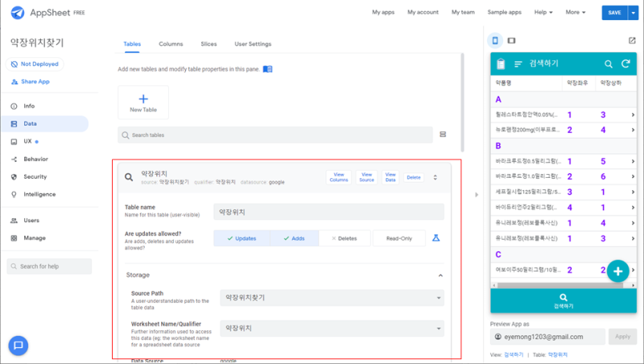
Task: Click My apps in top navigation
Action: click(x=383, y=12)
